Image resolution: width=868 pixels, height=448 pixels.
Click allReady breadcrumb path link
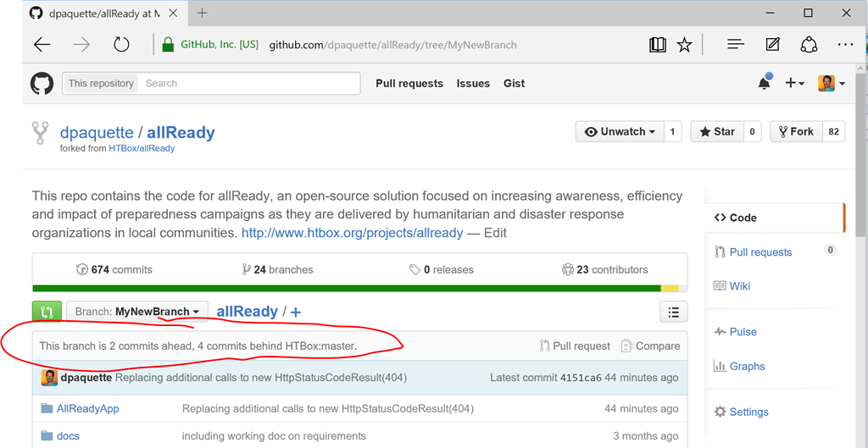[247, 312]
